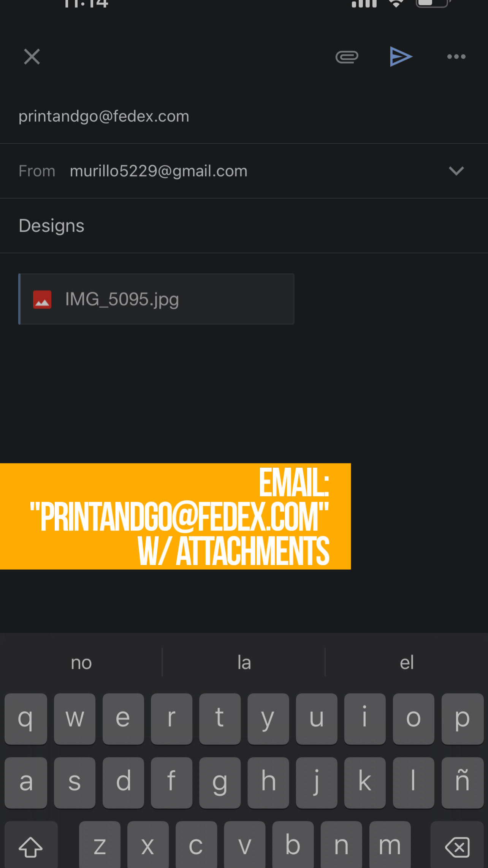
Task: Choose the keyboard suggestion "el"
Action: pyautogui.click(x=406, y=663)
